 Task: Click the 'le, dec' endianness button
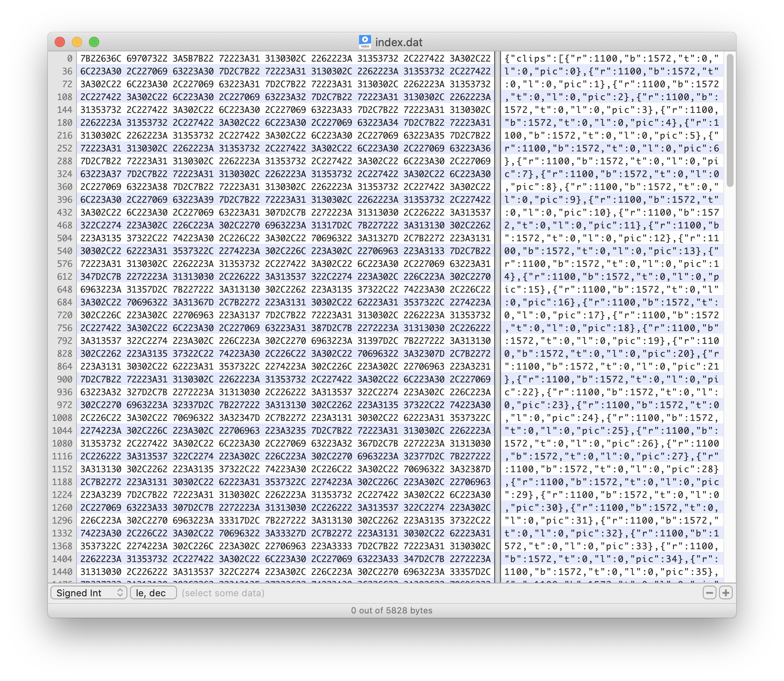[153, 593]
